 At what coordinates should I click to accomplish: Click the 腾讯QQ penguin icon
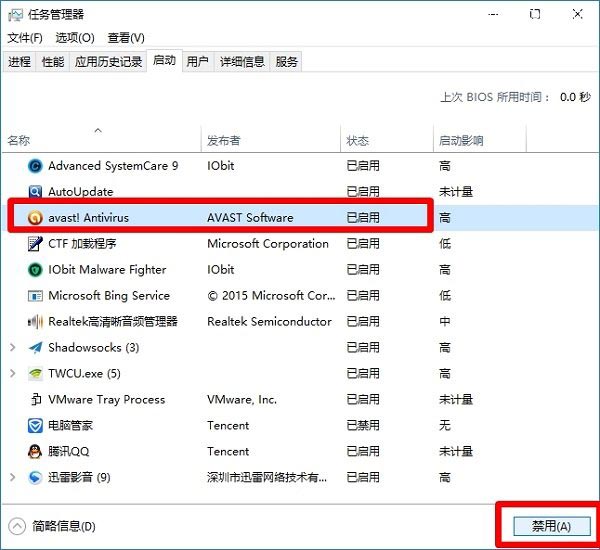(35, 451)
